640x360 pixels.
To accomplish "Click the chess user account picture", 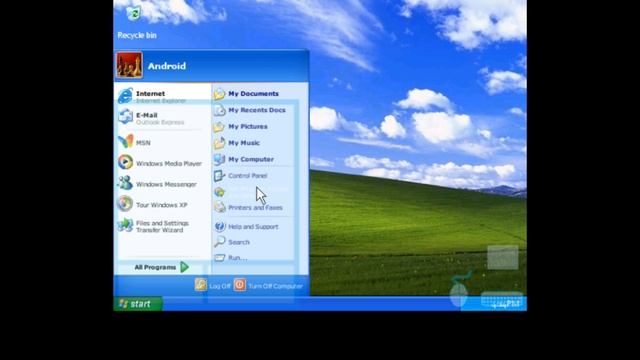I will 129,65.
